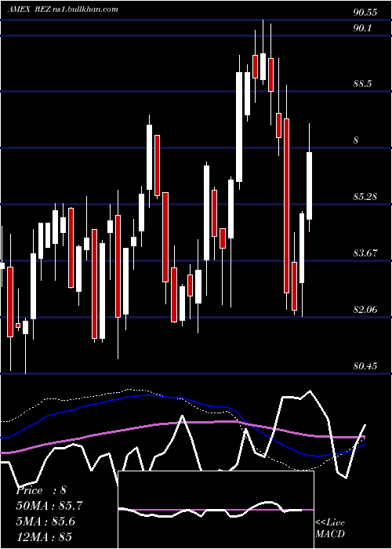Click inside the MACD inset chart box
Screen dimensions: 392x549
coord(216,510)
